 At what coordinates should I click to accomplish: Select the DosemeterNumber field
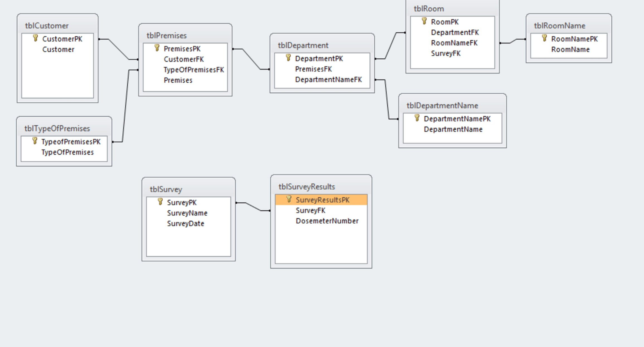pyautogui.click(x=327, y=221)
